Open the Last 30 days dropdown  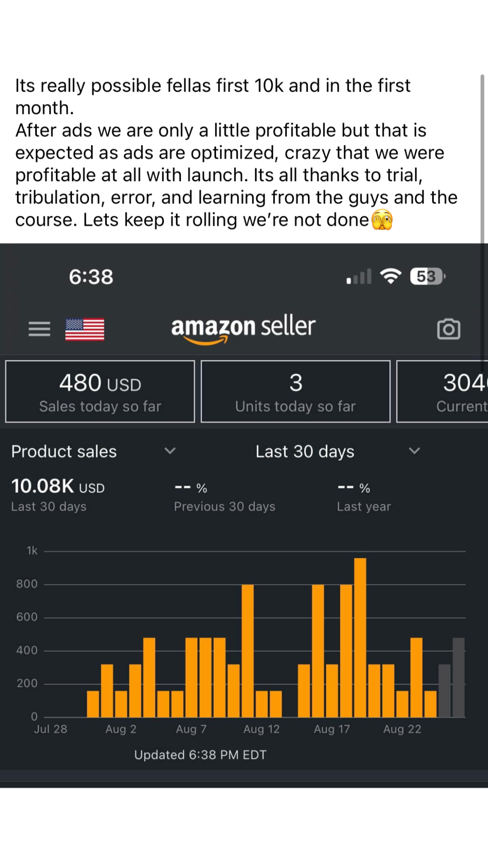coord(414,451)
